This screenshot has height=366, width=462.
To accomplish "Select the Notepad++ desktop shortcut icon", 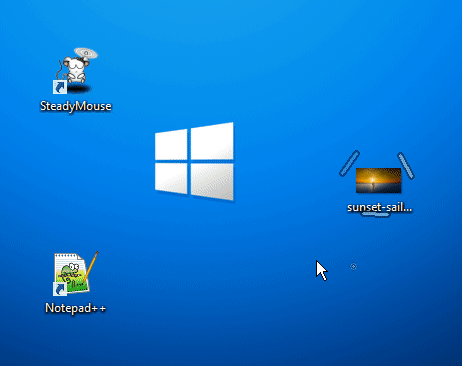I will pos(76,274).
